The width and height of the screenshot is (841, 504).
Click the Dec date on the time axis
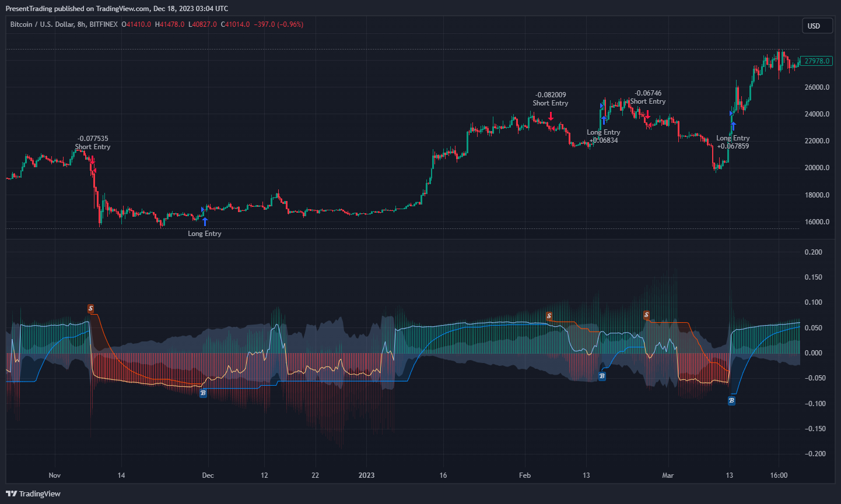coord(208,475)
